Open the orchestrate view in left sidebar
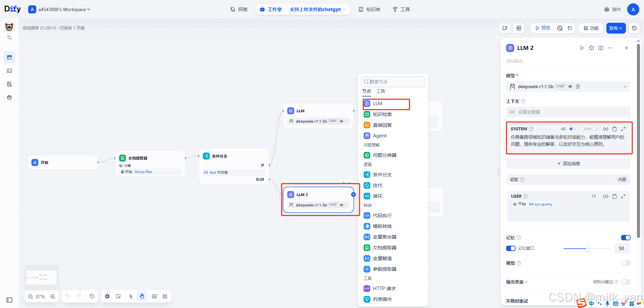The width and height of the screenshot is (644, 308). (9, 57)
